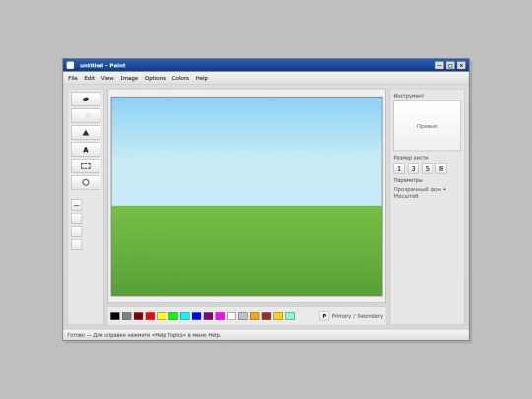Pick the magenta color swatch
The height and width of the screenshot is (399, 532).
(220, 316)
